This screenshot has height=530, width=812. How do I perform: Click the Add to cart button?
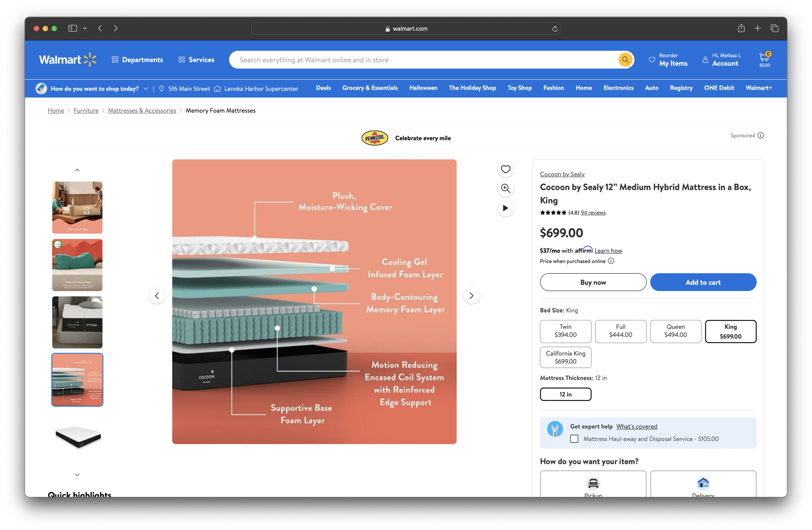coord(703,282)
